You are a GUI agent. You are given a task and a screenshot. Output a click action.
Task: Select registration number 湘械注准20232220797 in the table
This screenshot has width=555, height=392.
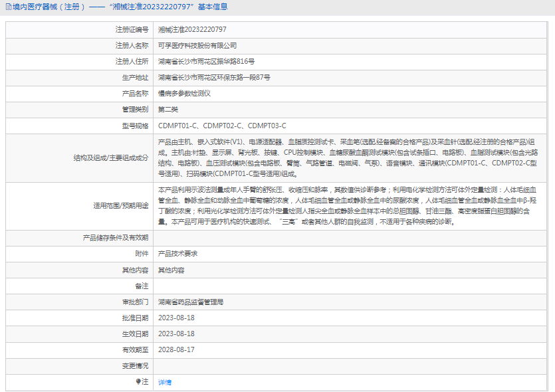point(192,30)
